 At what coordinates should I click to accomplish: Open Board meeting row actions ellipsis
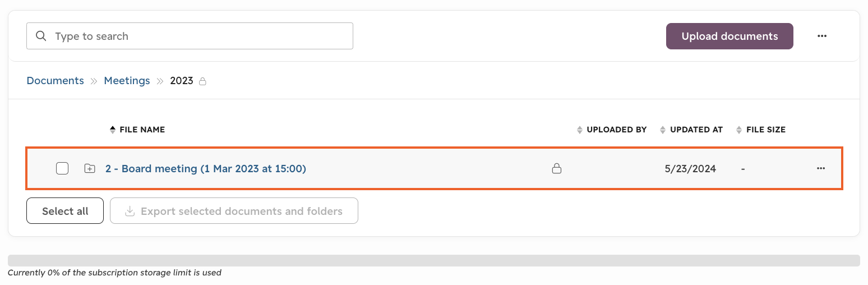[821, 168]
